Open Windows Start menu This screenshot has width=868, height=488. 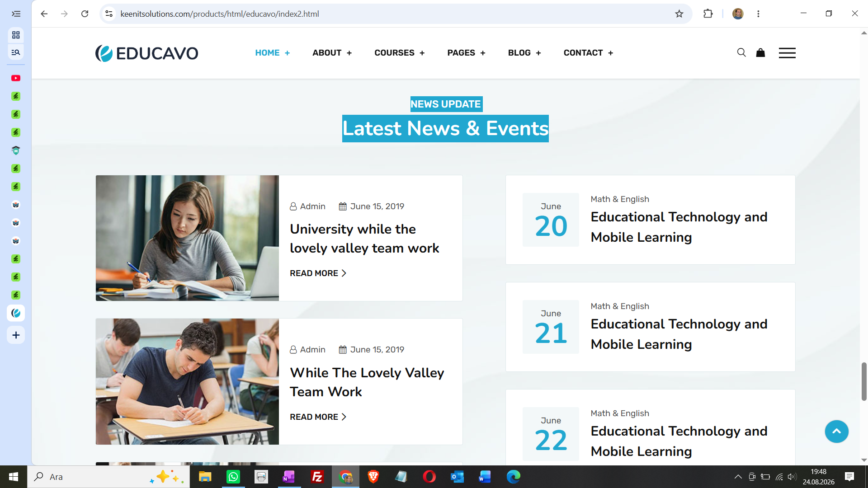[x=14, y=477]
